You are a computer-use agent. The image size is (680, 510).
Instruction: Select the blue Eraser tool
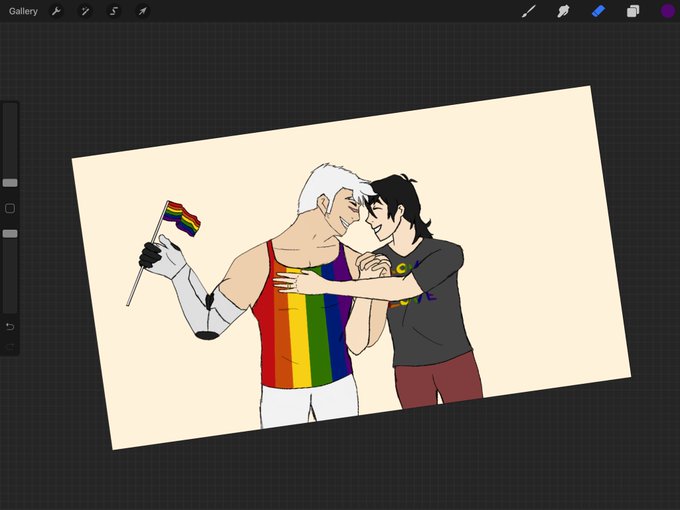[x=598, y=11]
